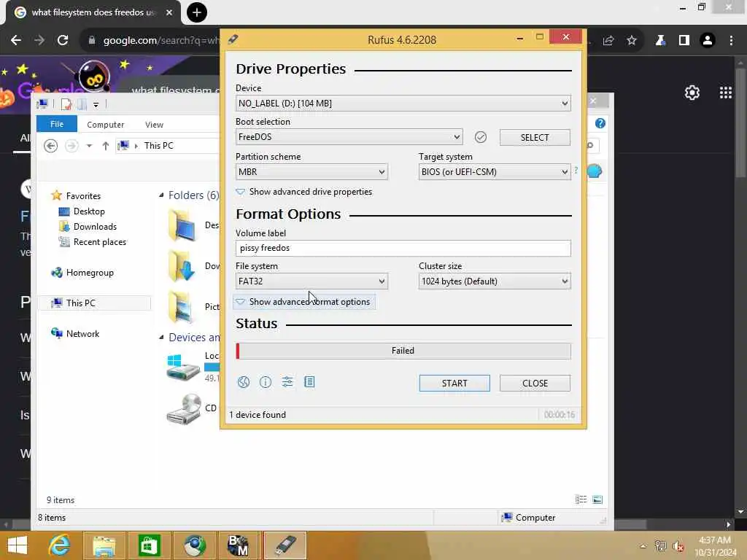The height and width of the screenshot is (560, 747).
Task: Open the Chromium-style browser taskbar icon
Action: (x=194, y=545)
